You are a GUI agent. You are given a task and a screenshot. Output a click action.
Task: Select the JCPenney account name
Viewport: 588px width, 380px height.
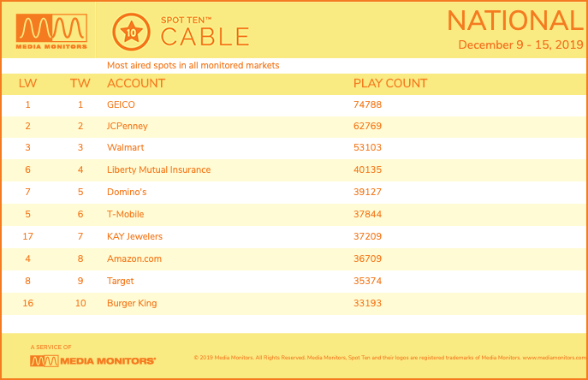(x=128, y=126)
